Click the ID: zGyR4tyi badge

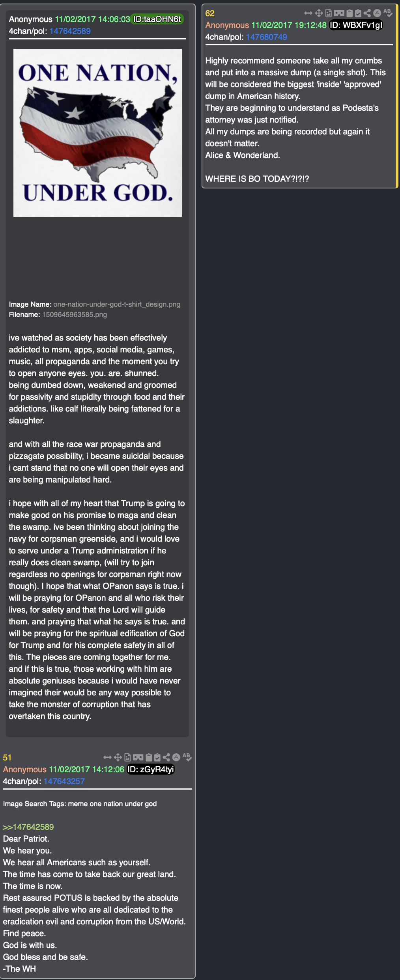[x=150, y=769]
